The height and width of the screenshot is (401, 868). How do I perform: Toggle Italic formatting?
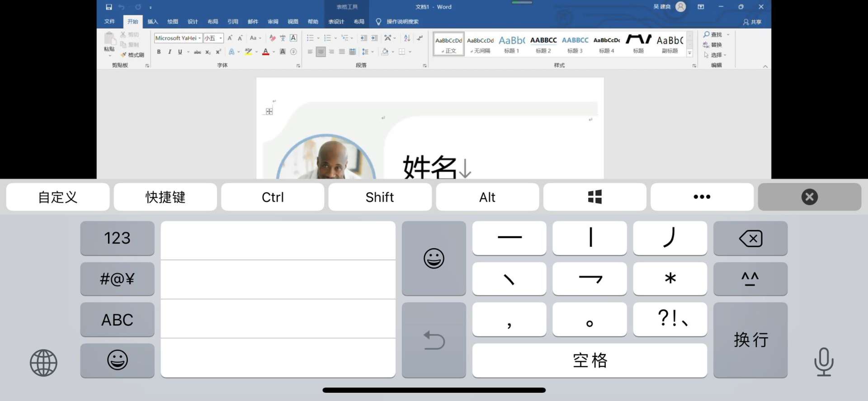click(170, 52)
